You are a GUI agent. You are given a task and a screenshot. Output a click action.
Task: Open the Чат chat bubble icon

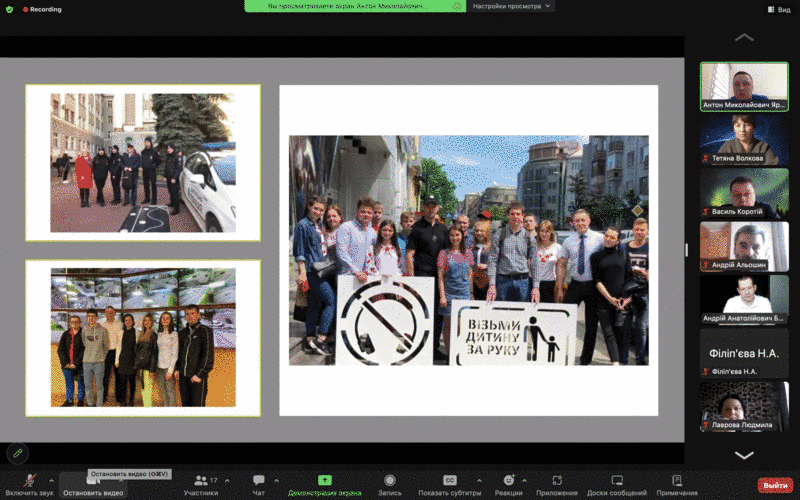pyautogui.click(x=259, y=480)
